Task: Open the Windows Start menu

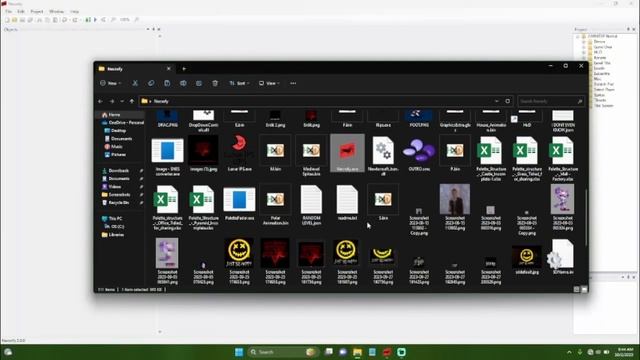Action: click(x=239, y=352)
